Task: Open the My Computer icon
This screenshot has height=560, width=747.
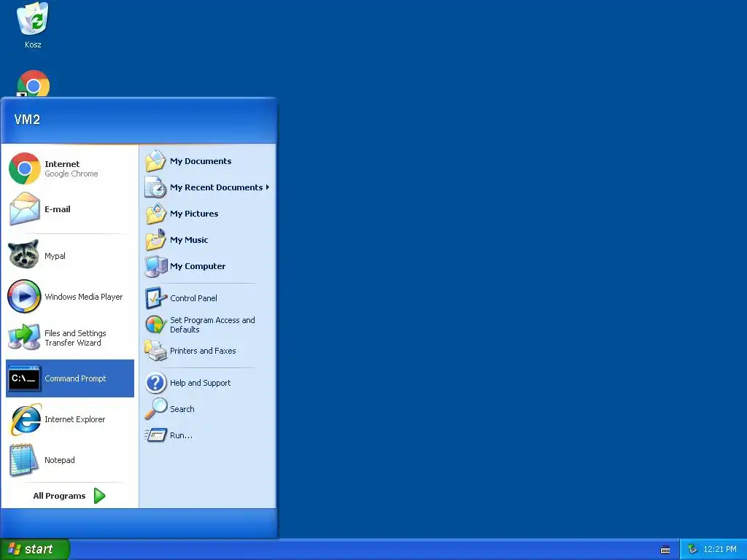Action: (x=156, y=266)
